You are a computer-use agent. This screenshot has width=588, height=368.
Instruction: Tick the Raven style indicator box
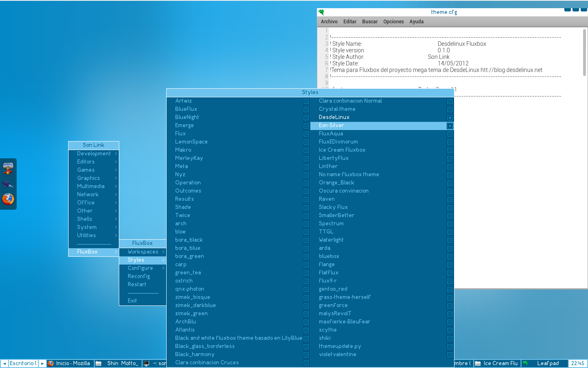click(x=450, y=200)
